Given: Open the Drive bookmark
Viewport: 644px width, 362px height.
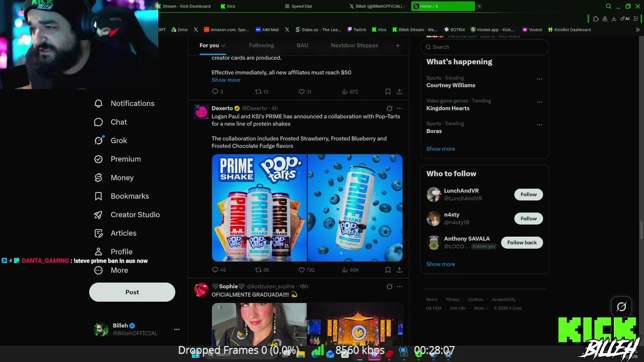Looking at the screenshot, I should coord(179,30).
